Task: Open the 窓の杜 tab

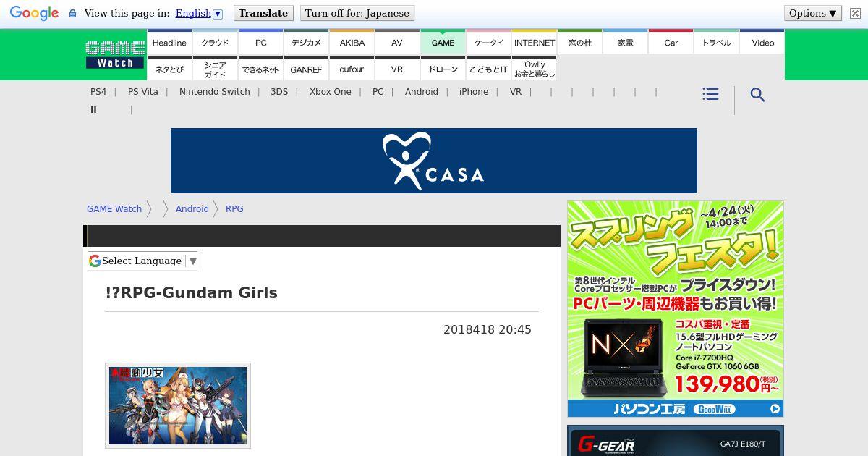Action: tap(580, 43)
